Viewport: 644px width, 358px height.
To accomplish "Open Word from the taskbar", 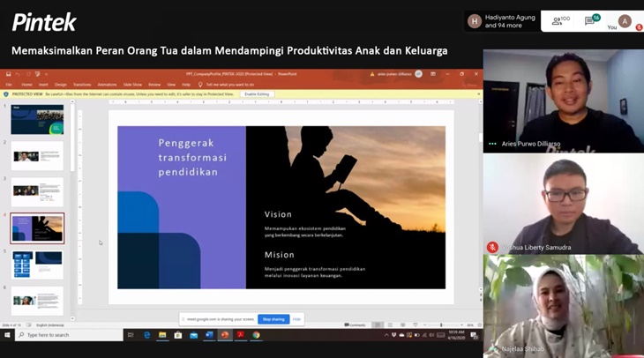I will pos(209,335).
